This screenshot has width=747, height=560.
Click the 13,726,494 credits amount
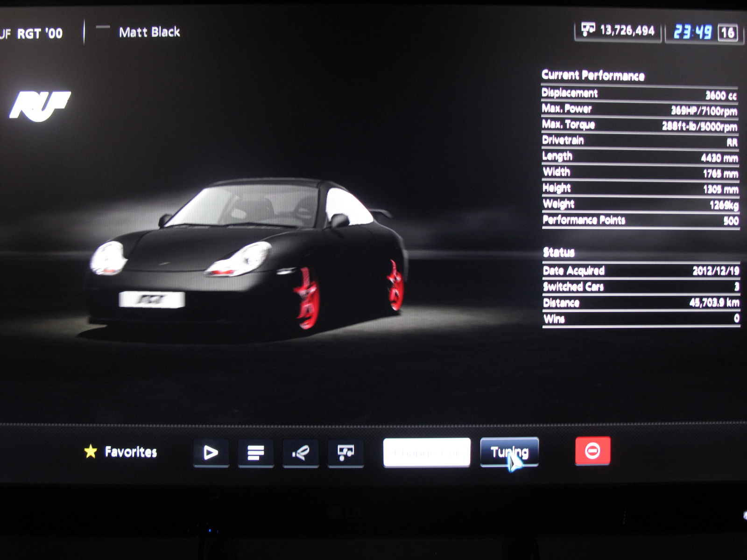pos(627,31)
